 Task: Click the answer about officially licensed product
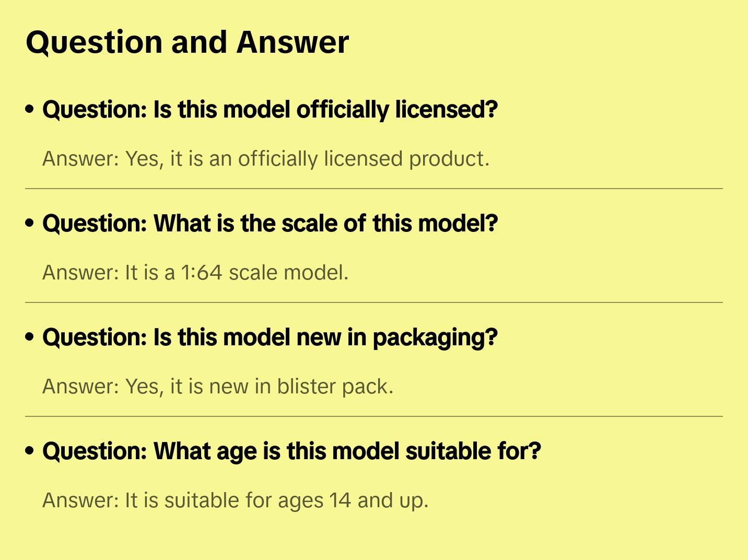click(x=266, y=159)
